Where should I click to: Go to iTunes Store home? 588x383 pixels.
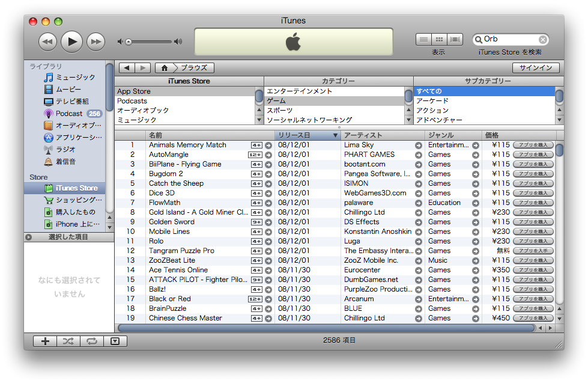click(x=165, y=68)
